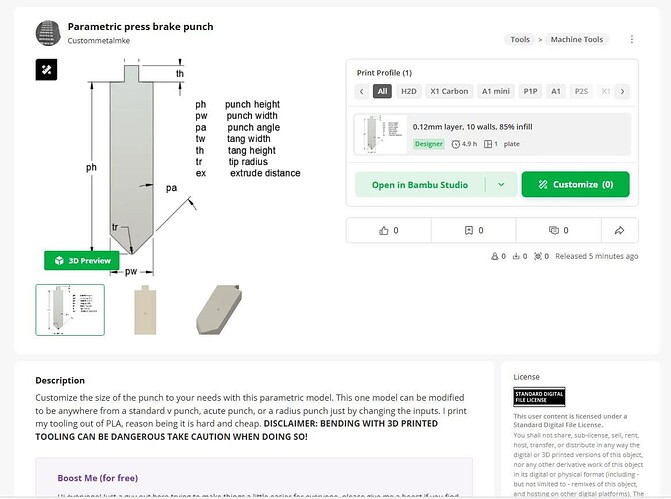Viewport: 671px width, 499px height.
Task: Bookmark this model to a collection
Action: (x=469, y=230)
